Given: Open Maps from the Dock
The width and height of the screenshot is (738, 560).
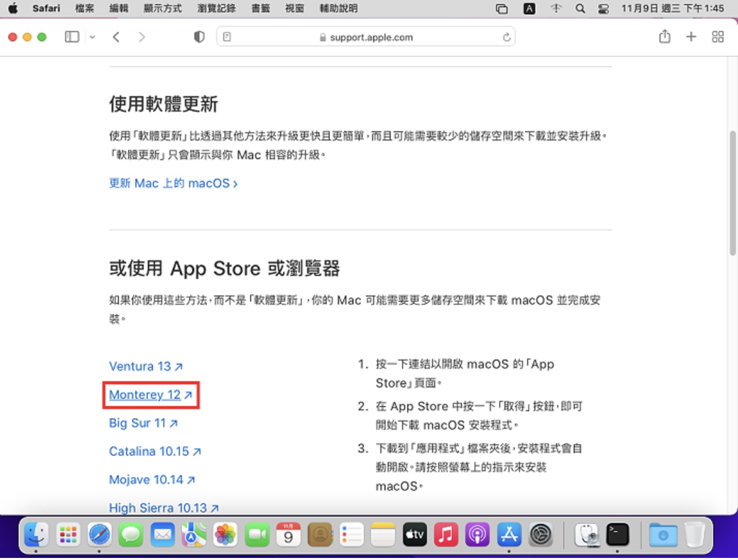Looking at the screenshot, I should click(x=194, y=535).
